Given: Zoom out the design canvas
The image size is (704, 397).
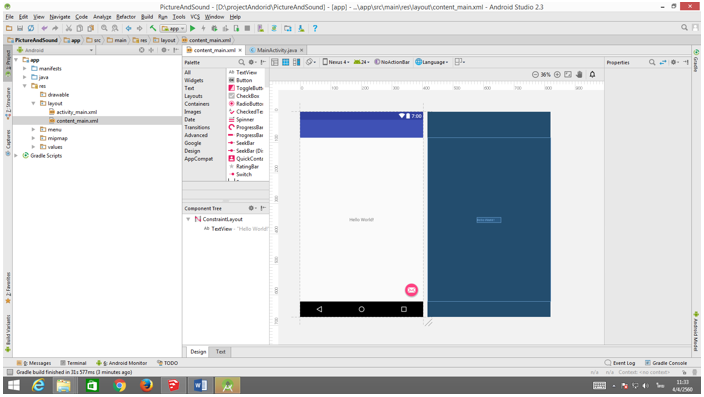Looking at the screenshot, I should (535, 75).
